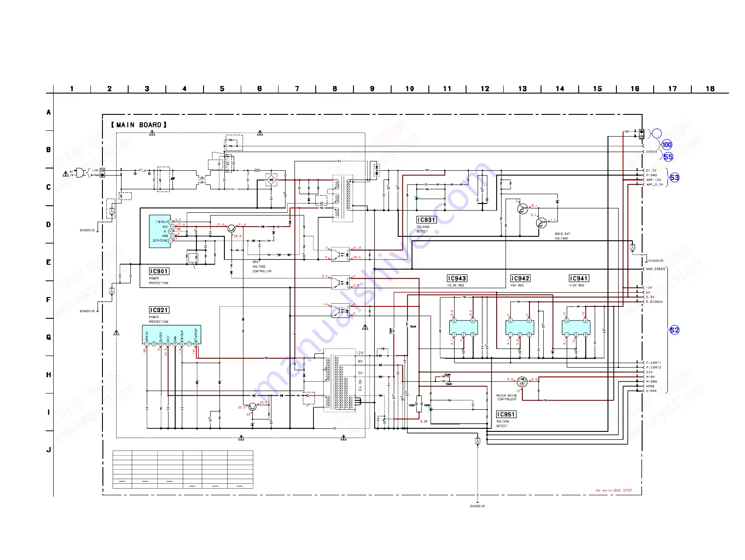Viewport: 745px width, 560px height.
Task: Click the P.CONT1 connector label
Action: point(653,363)
